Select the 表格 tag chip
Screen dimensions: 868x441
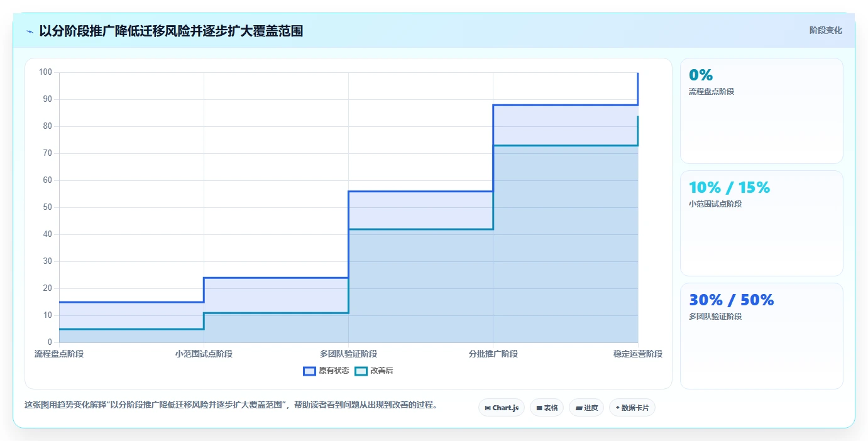pyautogui.click(x=547, y=408)
